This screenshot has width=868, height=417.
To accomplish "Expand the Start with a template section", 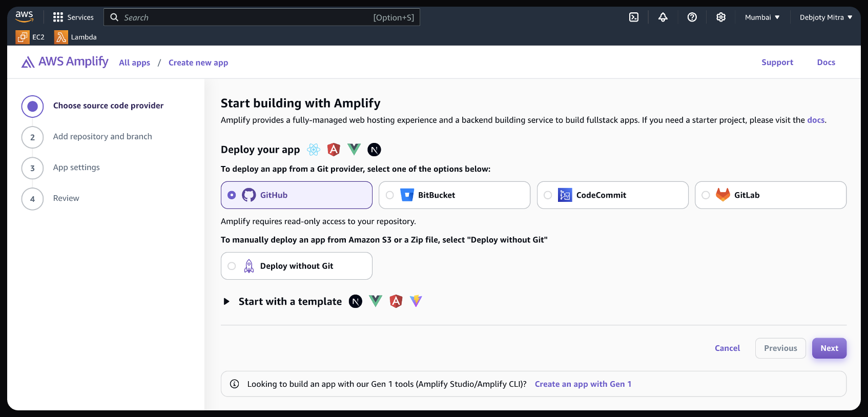I will (x=226, y=301).
